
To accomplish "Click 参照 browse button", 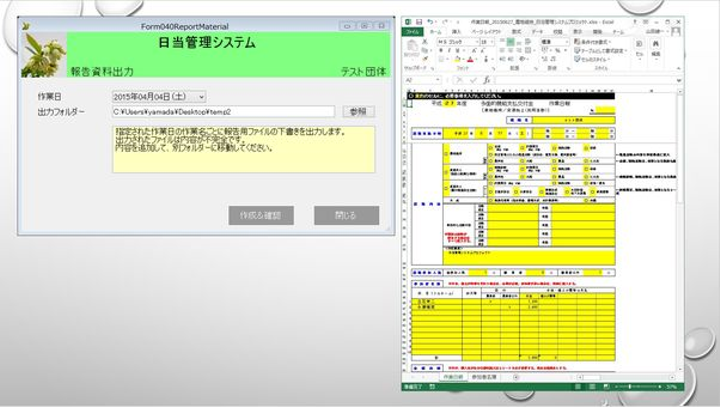I will [x=359, y=112].
